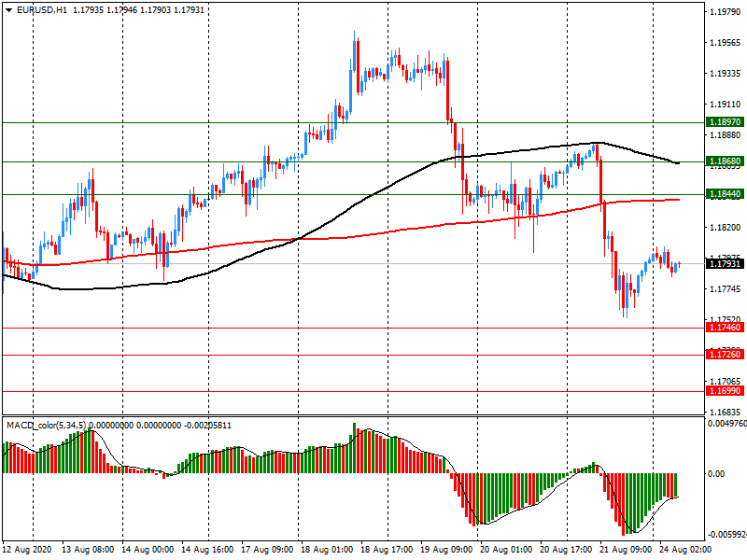Click the 20 Aug 01:00 time axis label
The image size is (747, 560).
coord(506,550)
